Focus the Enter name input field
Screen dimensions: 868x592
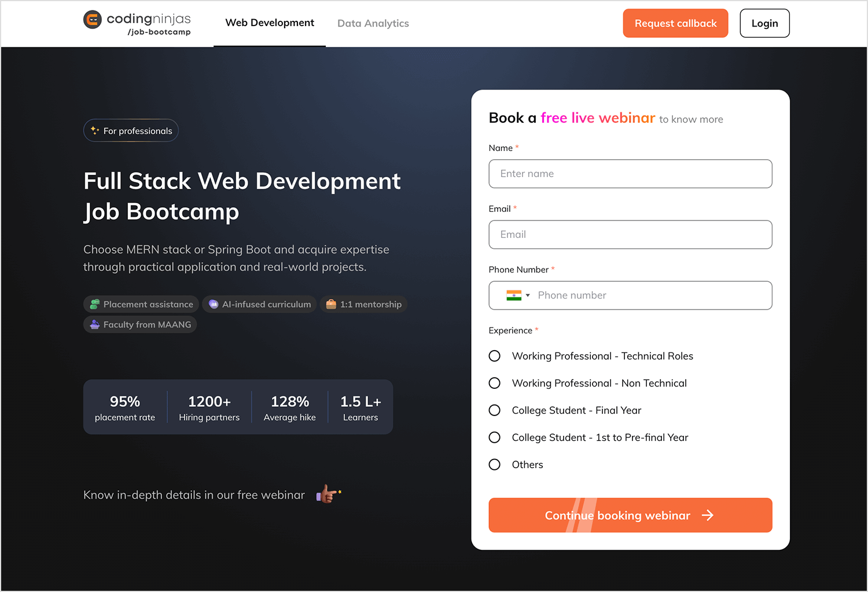630,174
